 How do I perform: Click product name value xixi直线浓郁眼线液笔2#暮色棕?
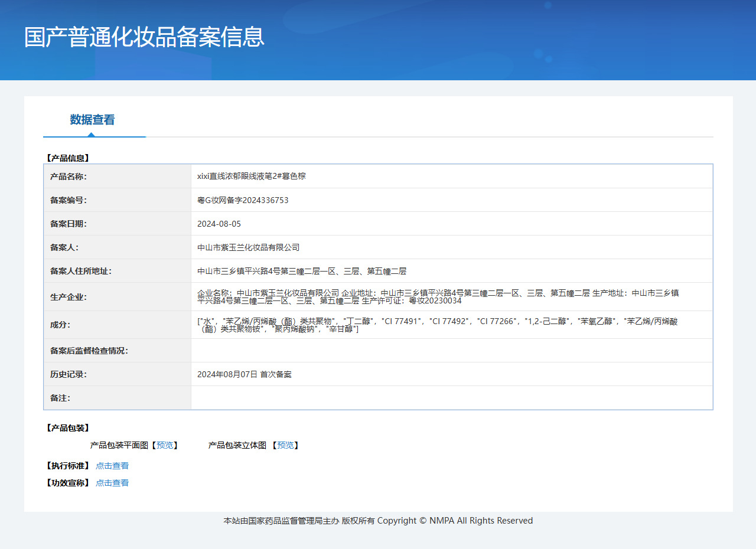click(x=252, y=176)
